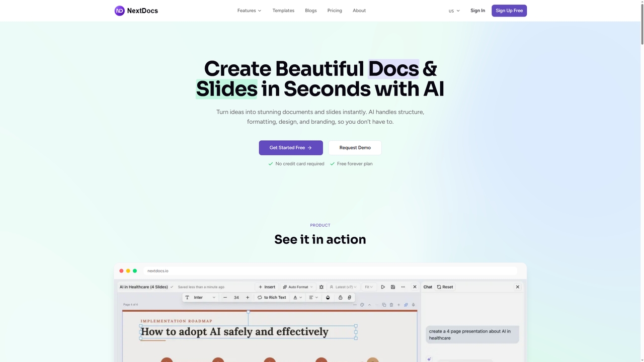Click the Insert button in editor
Image resolution: width=644 pixels, height=362 pixels.
pos(267,287)
